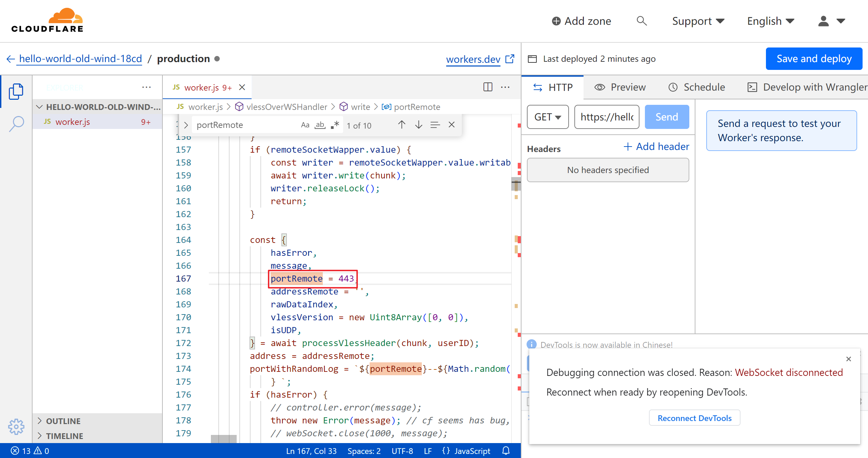Image resolution: width=868 pixels, height=458 pixels.
Task: Go to previous match arrow in find
Action: (401, 125)
